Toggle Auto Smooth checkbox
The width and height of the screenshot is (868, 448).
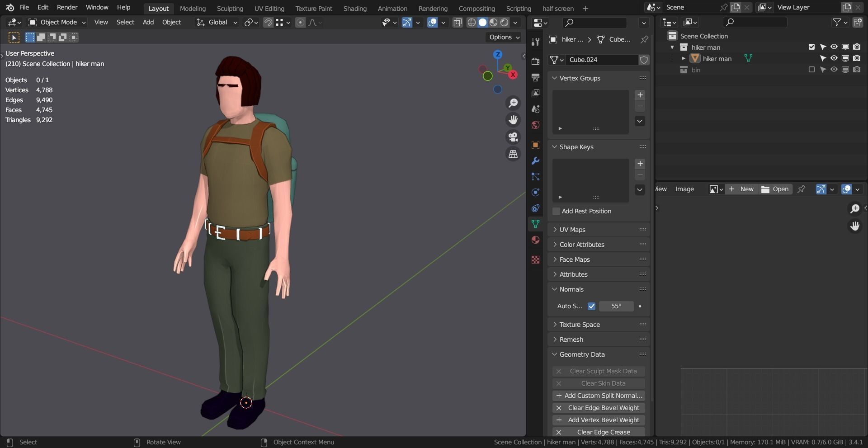[x=591, y=306]
